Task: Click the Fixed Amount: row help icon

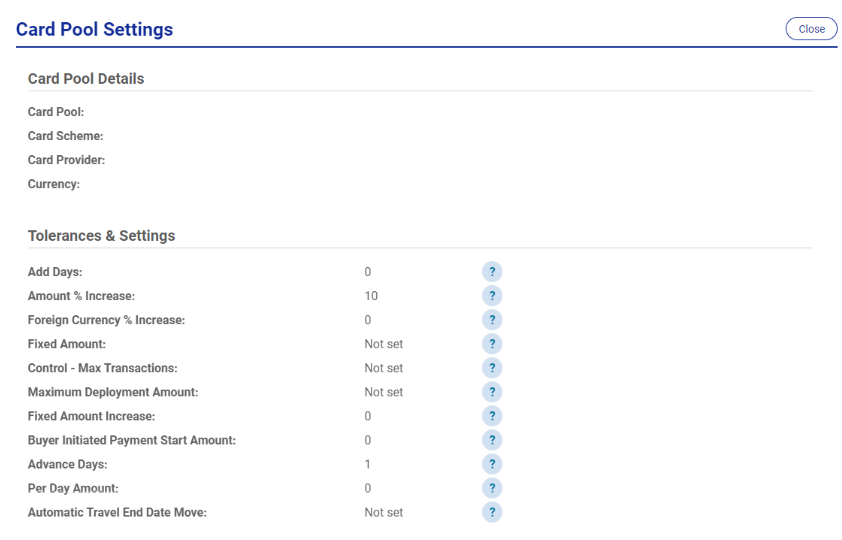Action: click(492, 344)
